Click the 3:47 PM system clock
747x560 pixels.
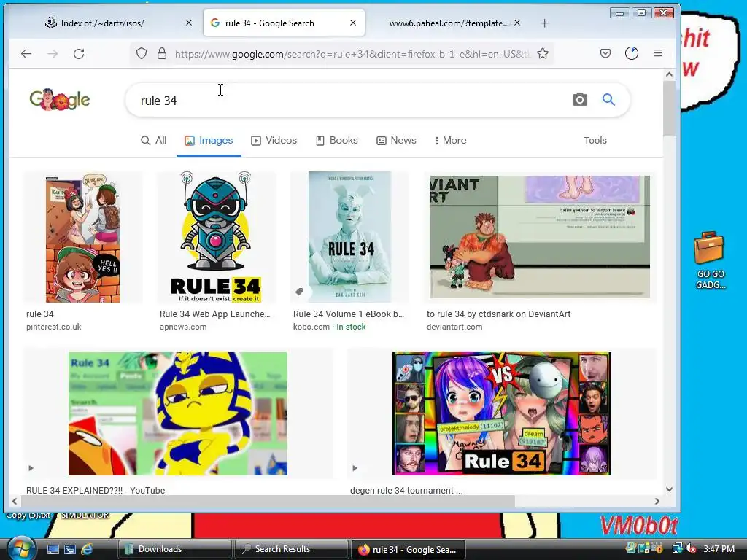click(719, 548)
